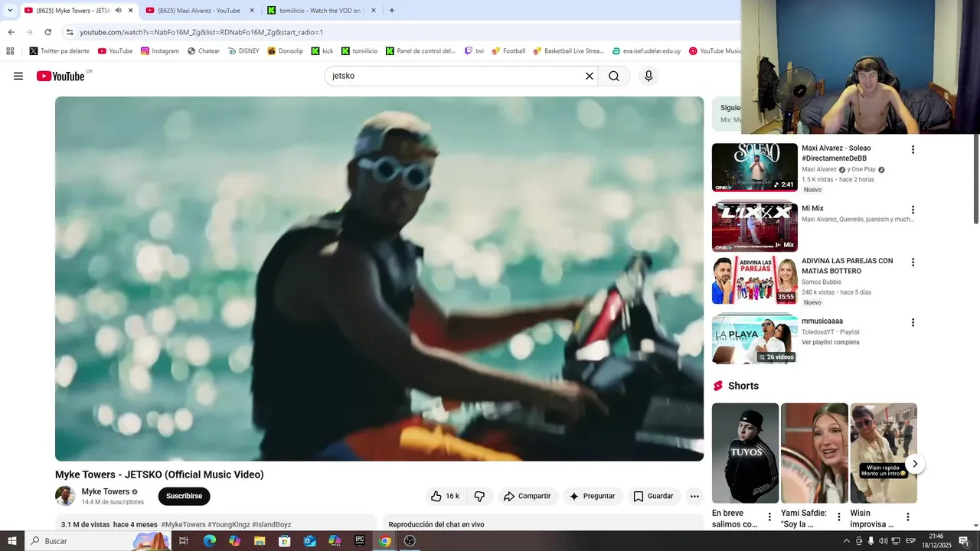980x551 pixels.
Task: Open the tab search dropdown arrow
Action: [10, 11]
